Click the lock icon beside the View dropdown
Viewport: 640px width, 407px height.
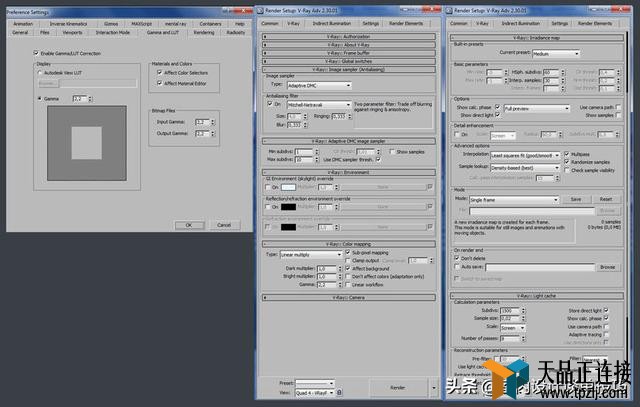339,393
